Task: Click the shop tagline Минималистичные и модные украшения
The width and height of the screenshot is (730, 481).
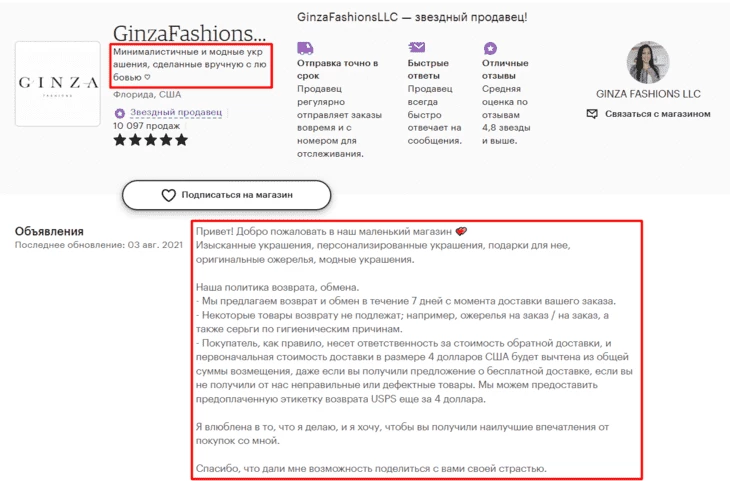Action: point(190,64)
